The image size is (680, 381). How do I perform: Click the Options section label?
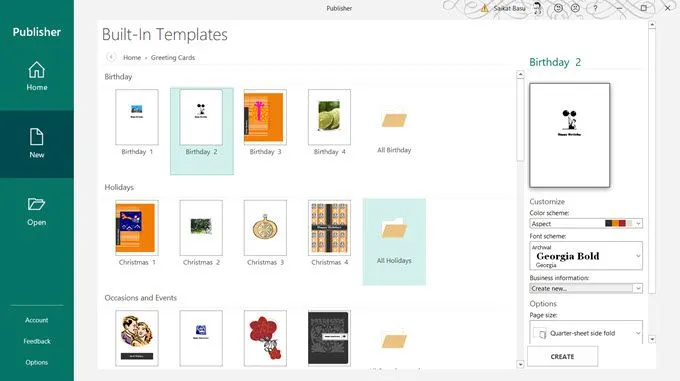[x=543, y=303]
